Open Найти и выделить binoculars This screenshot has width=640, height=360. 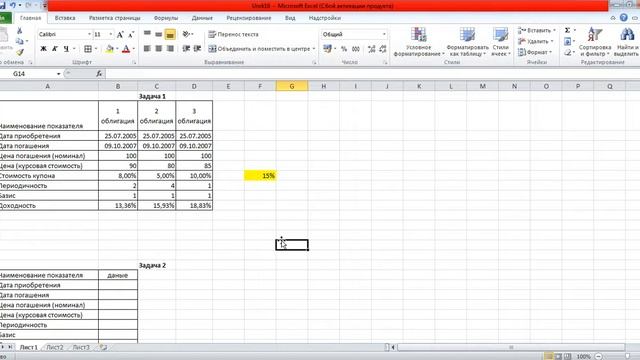[x=626, y=42]
